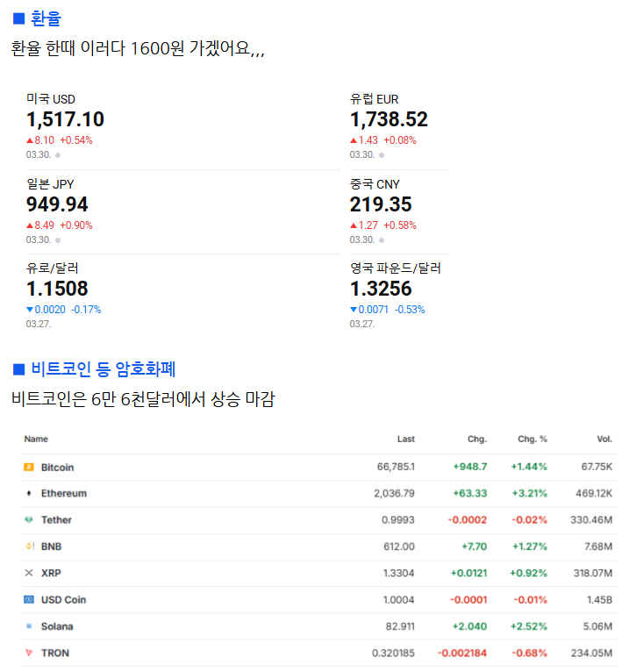Screen dimensions: 622x672
Task: Select the 중국 CNY exchange rate
Action: point(381,204)
